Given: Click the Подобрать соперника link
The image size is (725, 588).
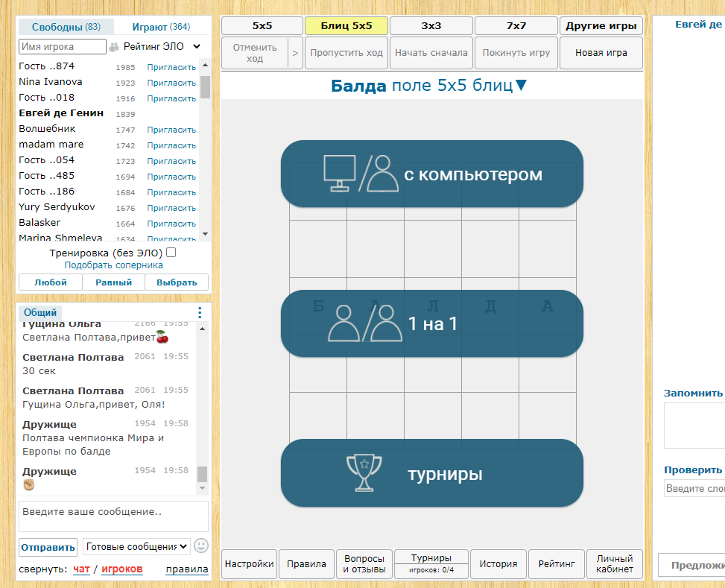Looking at the screenshot, I should click(x=114, y=265).
